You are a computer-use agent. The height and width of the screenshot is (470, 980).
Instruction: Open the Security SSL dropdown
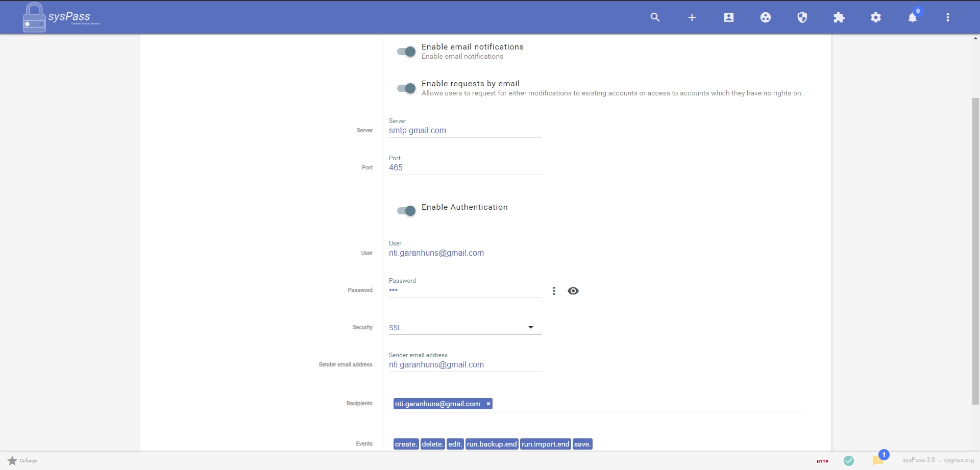(x=465, y=328)
